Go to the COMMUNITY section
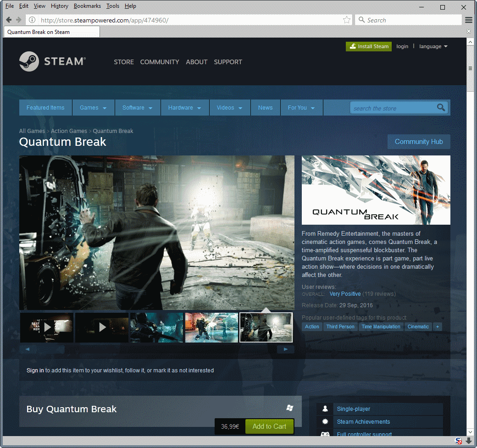 coord(160,62)
